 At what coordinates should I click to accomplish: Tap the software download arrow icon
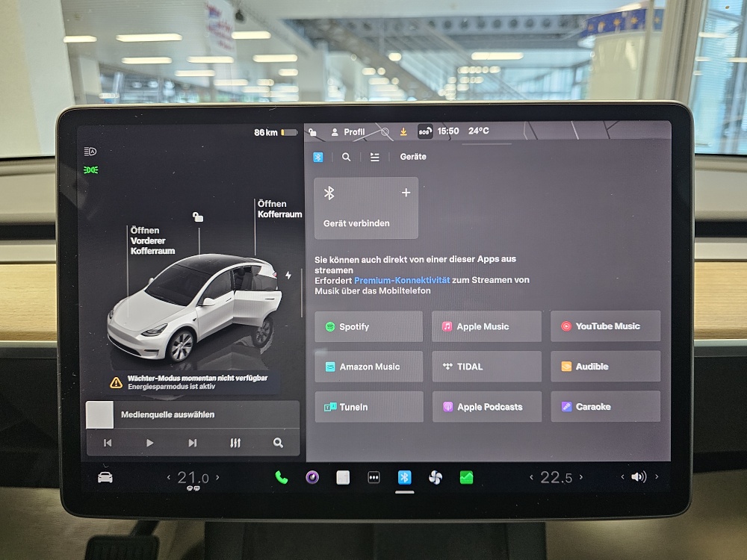403,132
